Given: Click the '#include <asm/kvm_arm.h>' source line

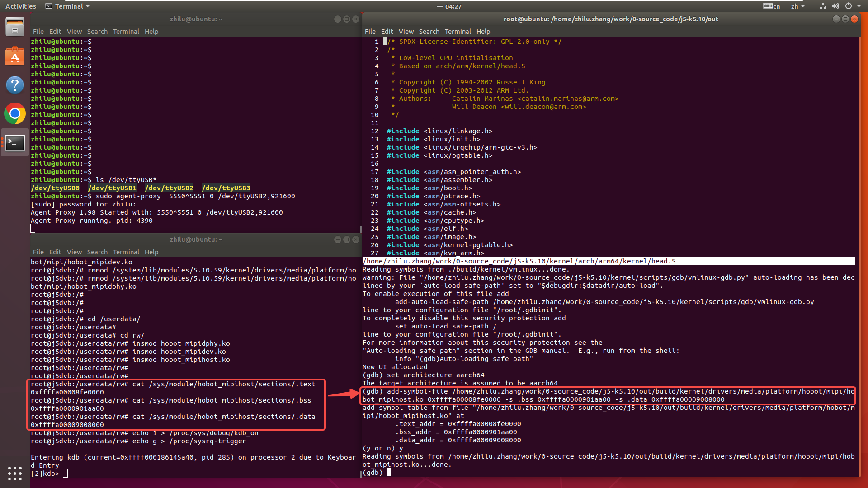Looking at the screenshot, I should pyautogui.click(x=435, y=253).
